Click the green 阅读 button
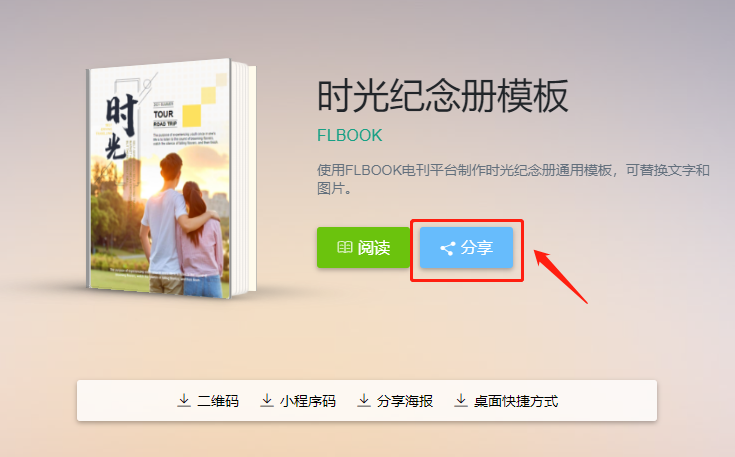 click(x=363, y=247)
